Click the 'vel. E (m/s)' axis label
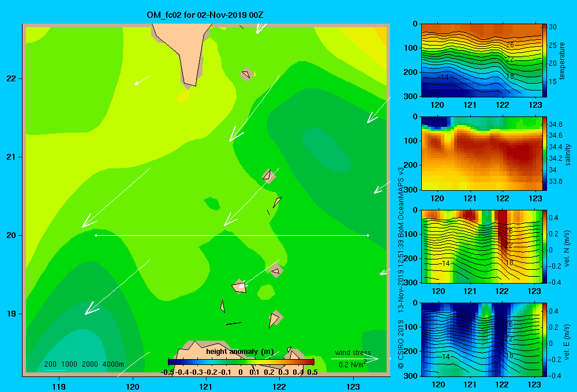577x392 pixels. 567,341
